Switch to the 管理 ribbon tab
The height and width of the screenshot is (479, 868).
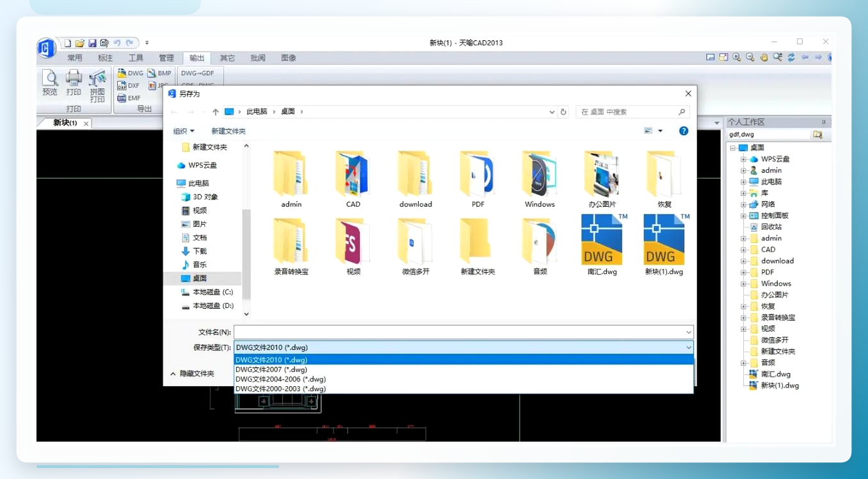[166, 58]
